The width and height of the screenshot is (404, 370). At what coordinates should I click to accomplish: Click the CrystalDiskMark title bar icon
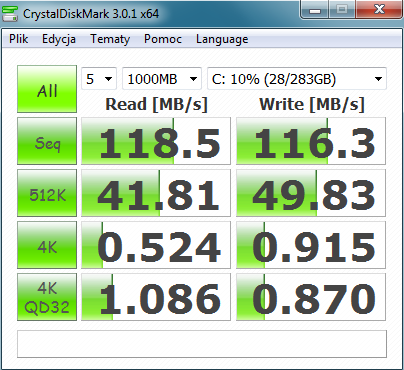pyautogui.click(x=10, y=14)
